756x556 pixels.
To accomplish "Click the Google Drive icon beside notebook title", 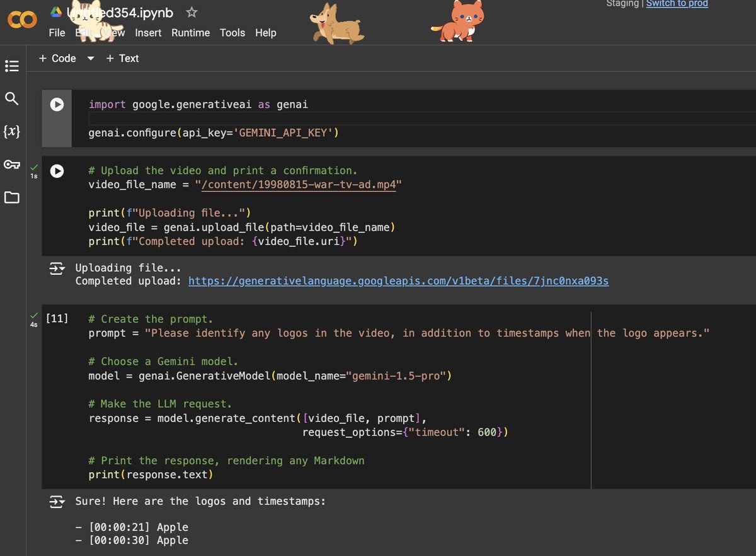I will 56,12.
